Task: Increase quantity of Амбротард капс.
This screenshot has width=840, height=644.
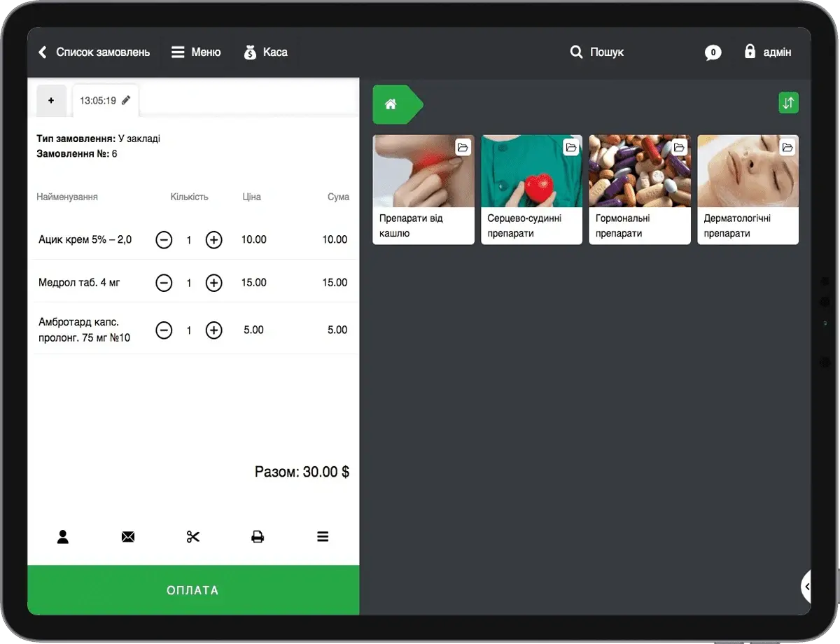Action: coord(213,330)
